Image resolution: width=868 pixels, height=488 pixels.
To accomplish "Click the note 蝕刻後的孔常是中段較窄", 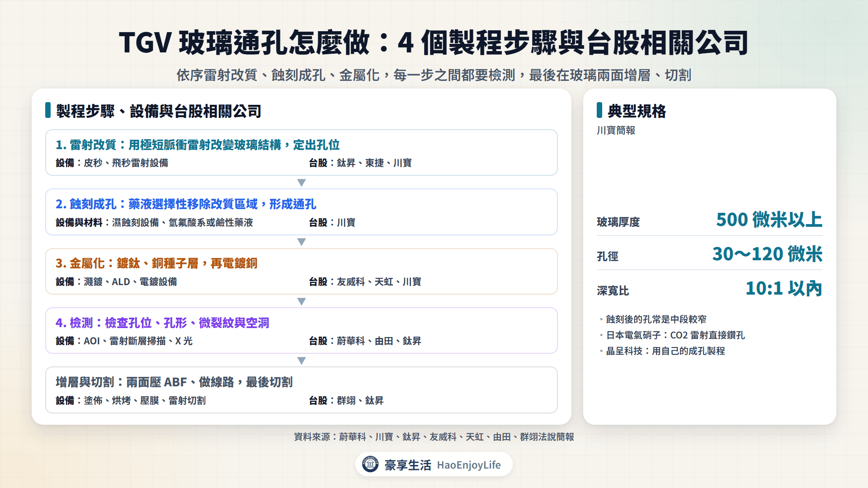I will pyautogui.click(x=656, y=319).
